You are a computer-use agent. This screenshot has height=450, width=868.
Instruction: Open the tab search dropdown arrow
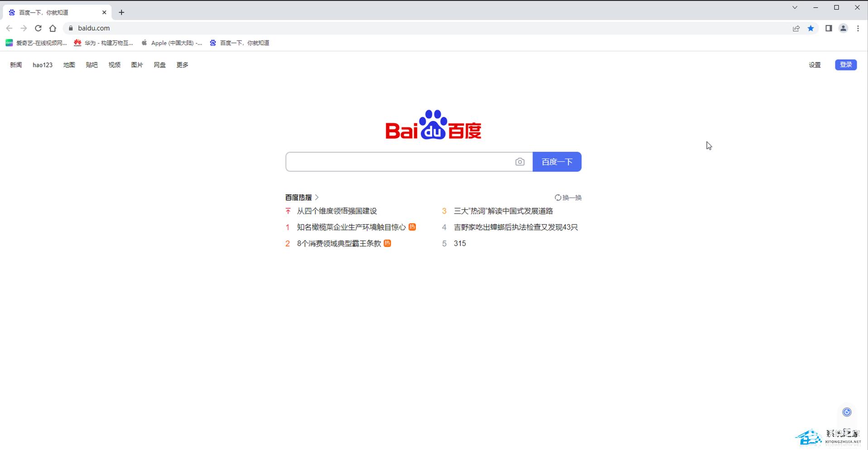coord(795,7)
